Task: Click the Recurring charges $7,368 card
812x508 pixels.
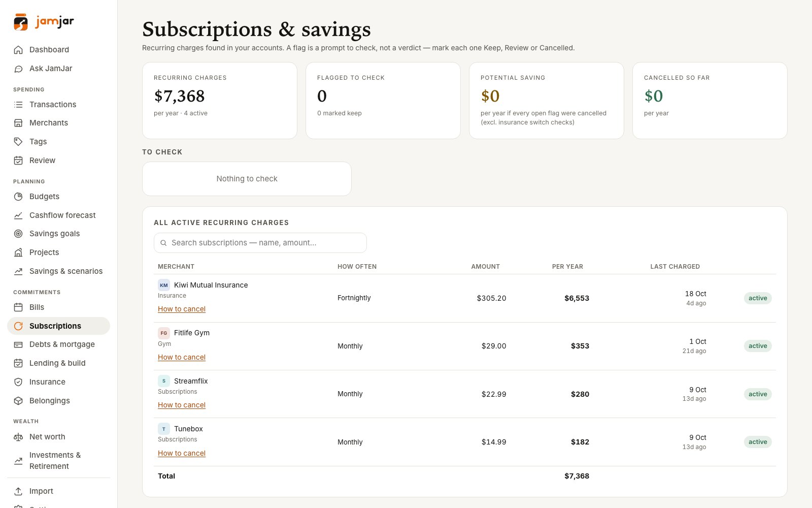Action: pyautogui.click(x=220, y=101)
